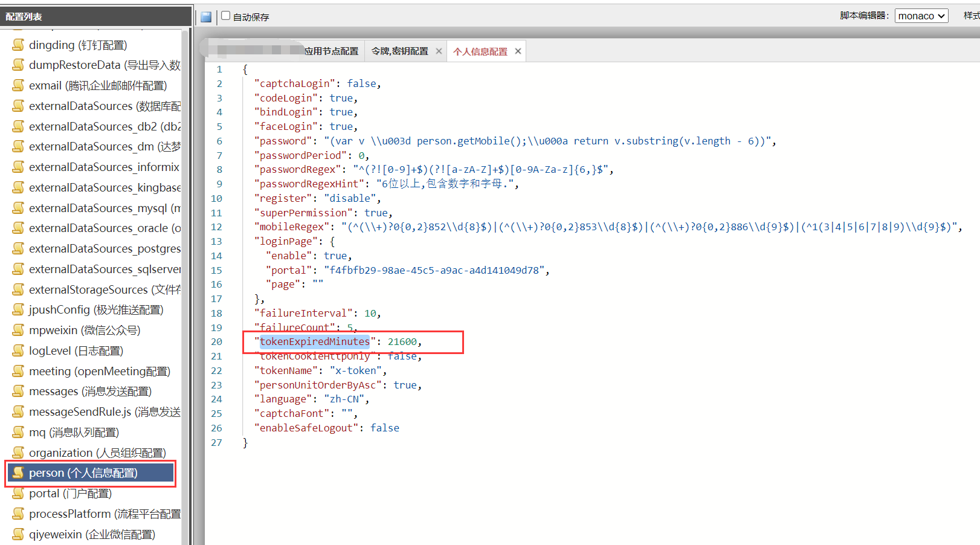Click the icon beside externalDataSources_sqlserver
The image size is (980, 545).
(19, 269)
